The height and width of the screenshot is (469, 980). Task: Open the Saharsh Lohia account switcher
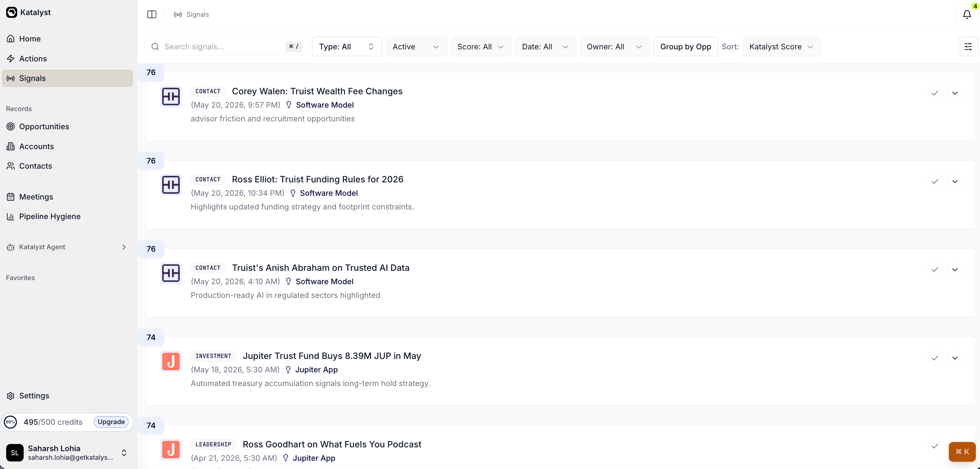pyautogui.click(x=67, y=453)
